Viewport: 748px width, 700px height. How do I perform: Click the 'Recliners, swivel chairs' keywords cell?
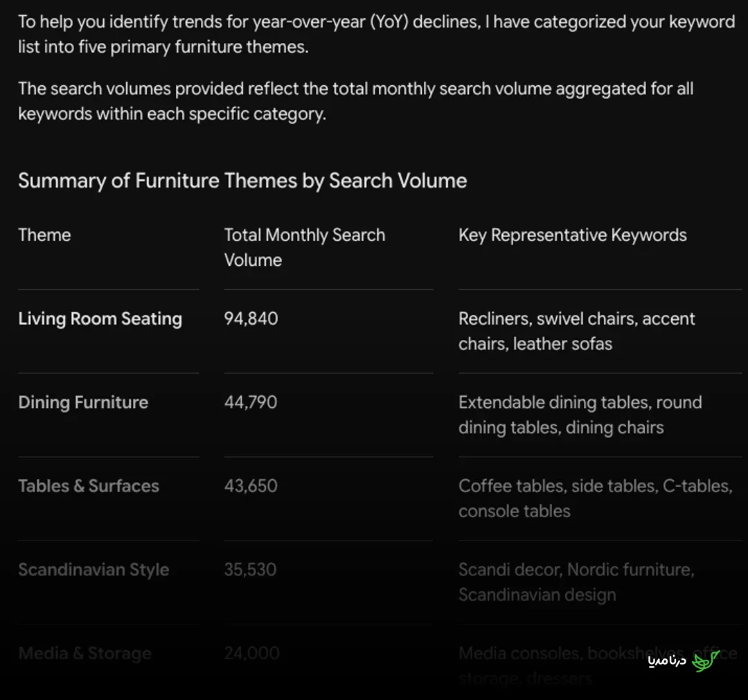[576, 331]
